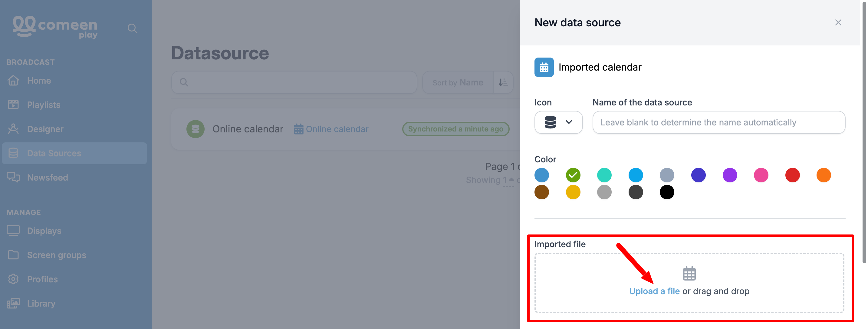Open the Icon selector dropdown
The image size is (868, 329).
point(558,122)
